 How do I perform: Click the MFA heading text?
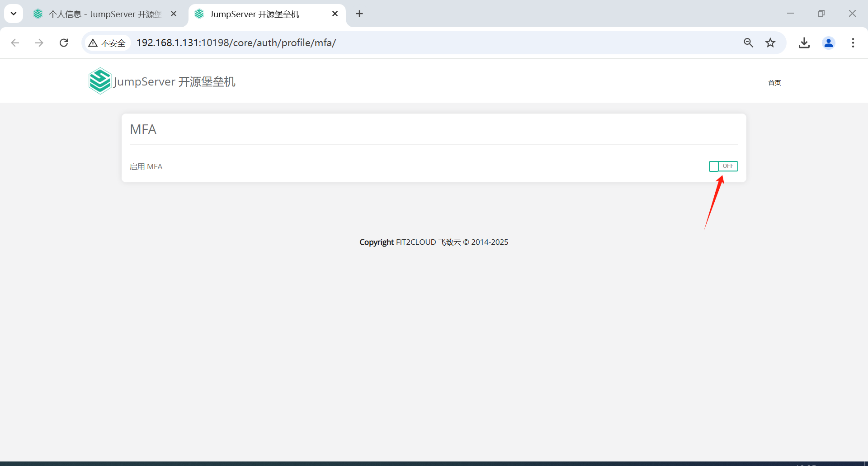143,129
